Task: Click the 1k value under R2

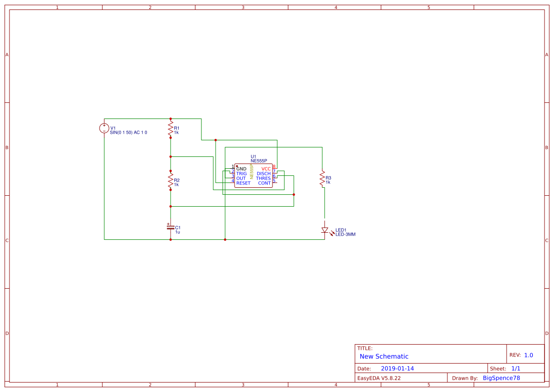Action: [x=176, y=184]
